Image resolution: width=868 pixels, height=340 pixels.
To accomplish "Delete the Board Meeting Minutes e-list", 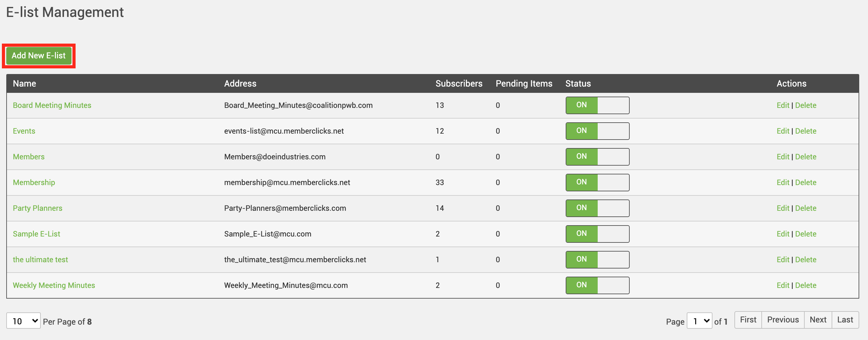I will (x=806, y=105).
